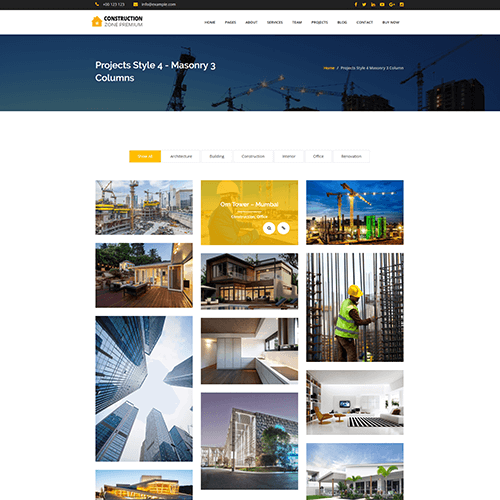Image resolution: width=500 pixels, height=500 pixels.
Task: Open the YouTube social icon
Action: point(382,4)
